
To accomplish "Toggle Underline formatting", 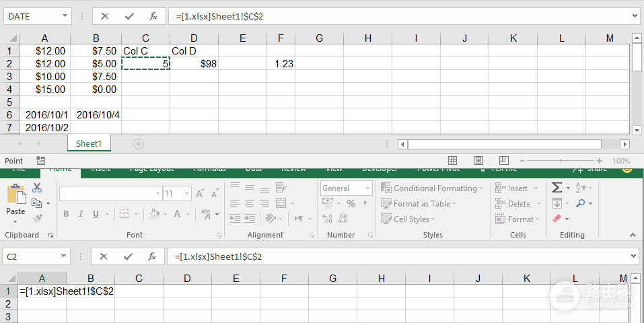I will [x=96, y=214].
